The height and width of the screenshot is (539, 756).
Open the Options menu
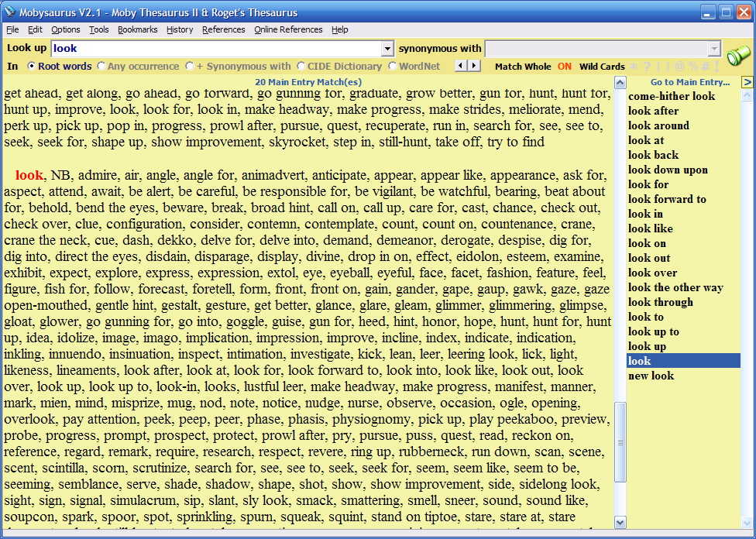click(x=66, y=29)
